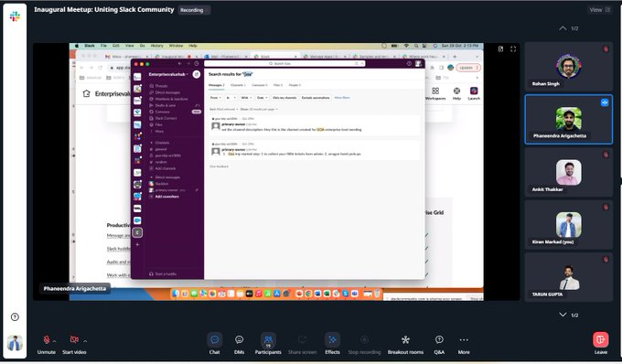Switch to Channels tab in shared search results
The image size is (622, 364).
[x=238, y=85]
